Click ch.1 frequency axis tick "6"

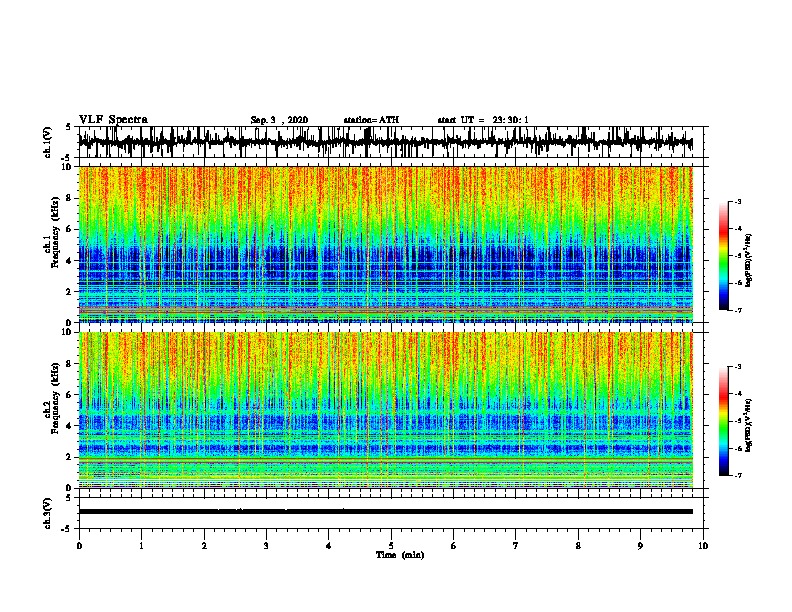69,230
